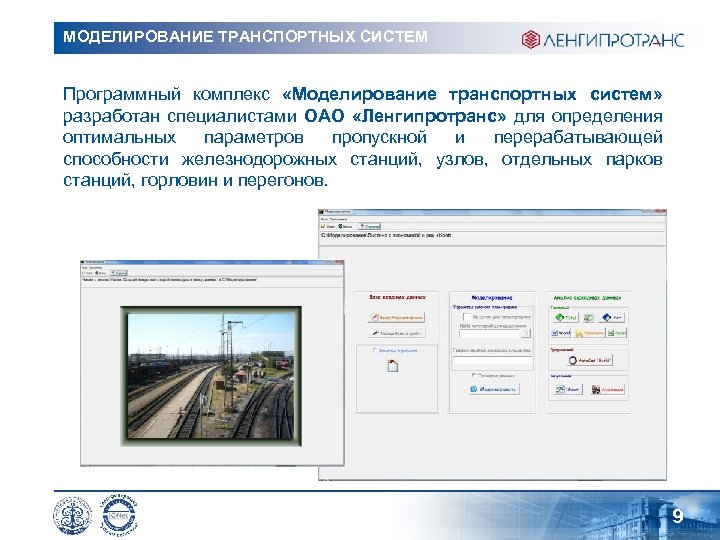Click the red data panel heading
This screenshot has width=720, height=540.
pyautogui.click(x=397, y=298)
